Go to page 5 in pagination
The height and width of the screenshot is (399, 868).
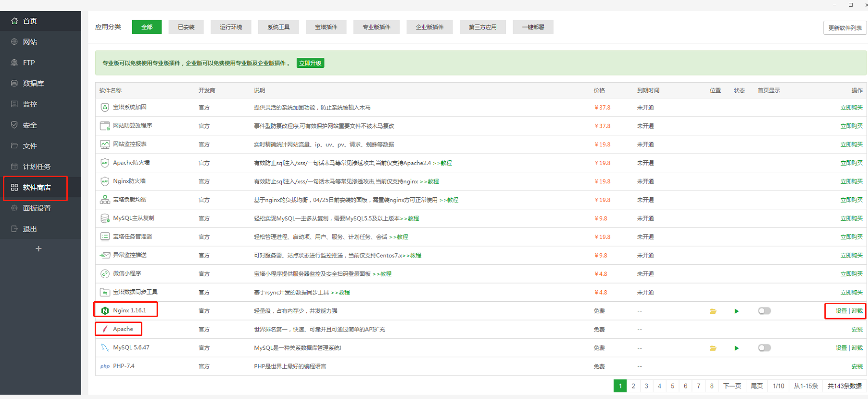pos(672,386)
